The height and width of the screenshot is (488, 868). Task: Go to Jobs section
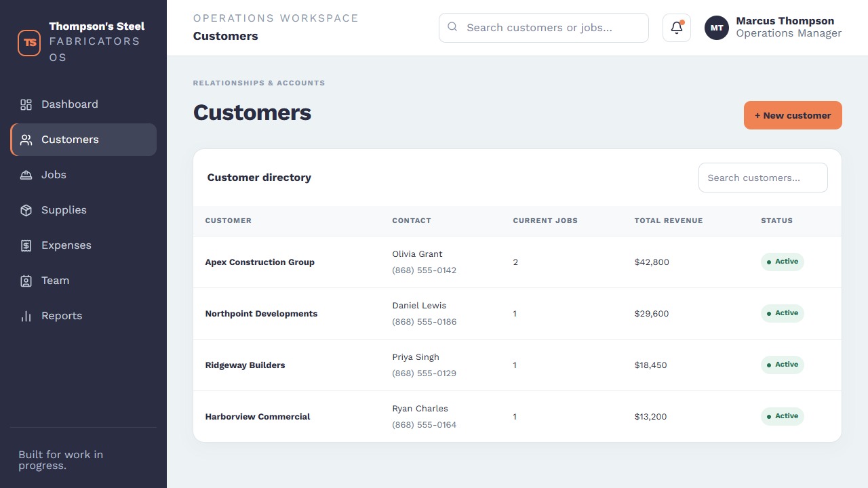83,175
